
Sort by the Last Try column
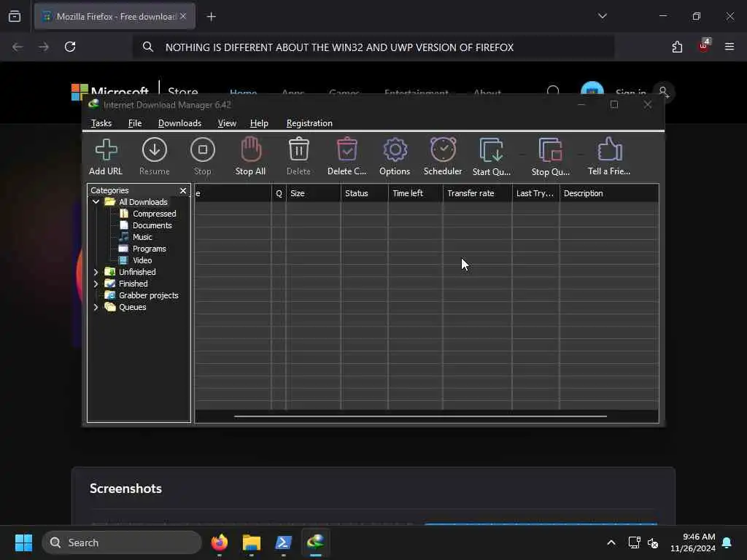(x=535, y=193)
